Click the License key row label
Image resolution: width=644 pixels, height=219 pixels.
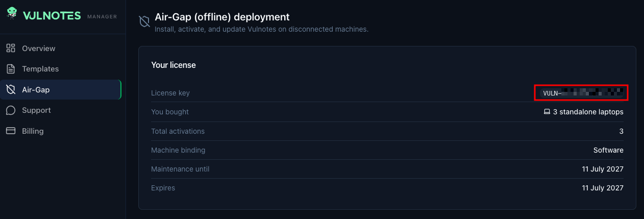click(170, 93)
